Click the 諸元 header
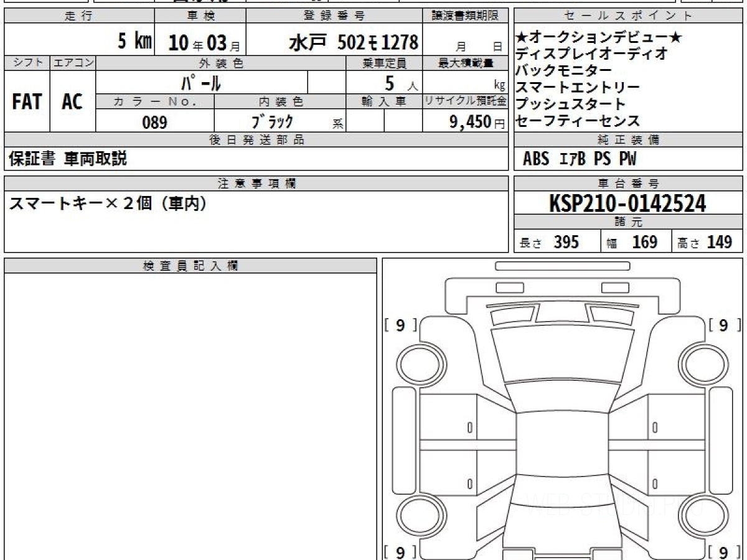 (628, 223)
